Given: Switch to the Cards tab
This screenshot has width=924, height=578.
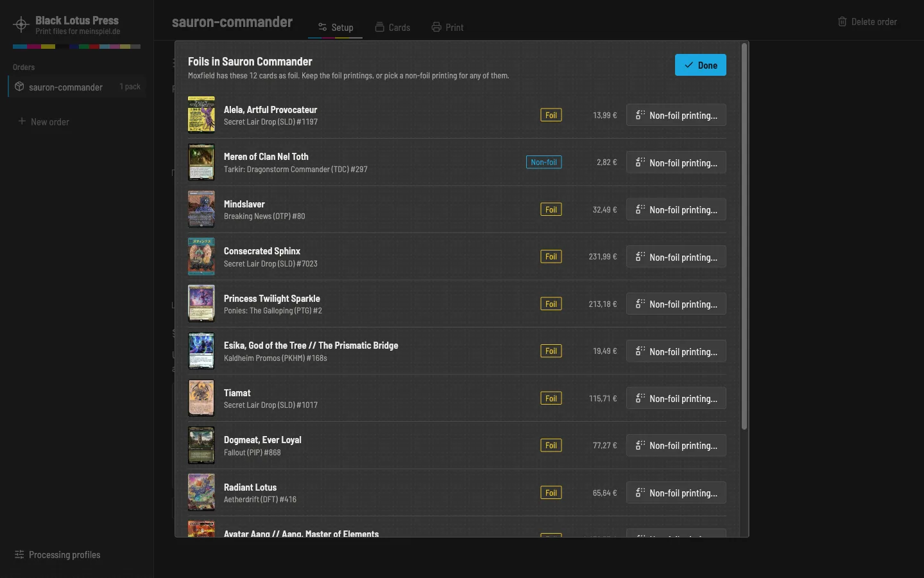Looking at the screenshot, I should [x=393, y=28].
